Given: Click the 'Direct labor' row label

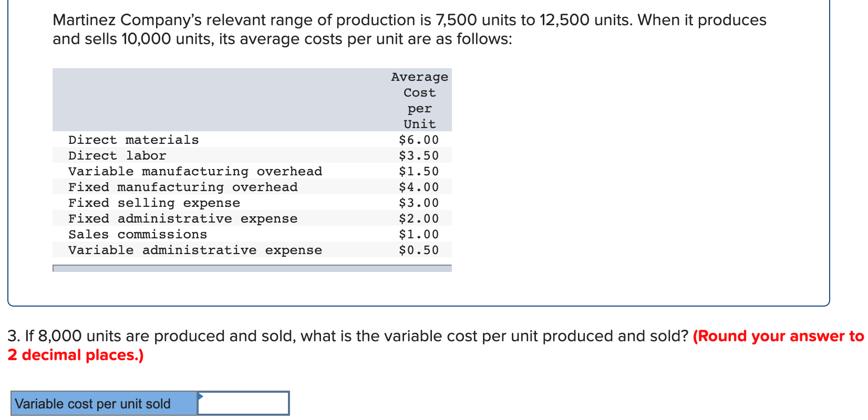Looking at the screenshot, I should [117, 155].
